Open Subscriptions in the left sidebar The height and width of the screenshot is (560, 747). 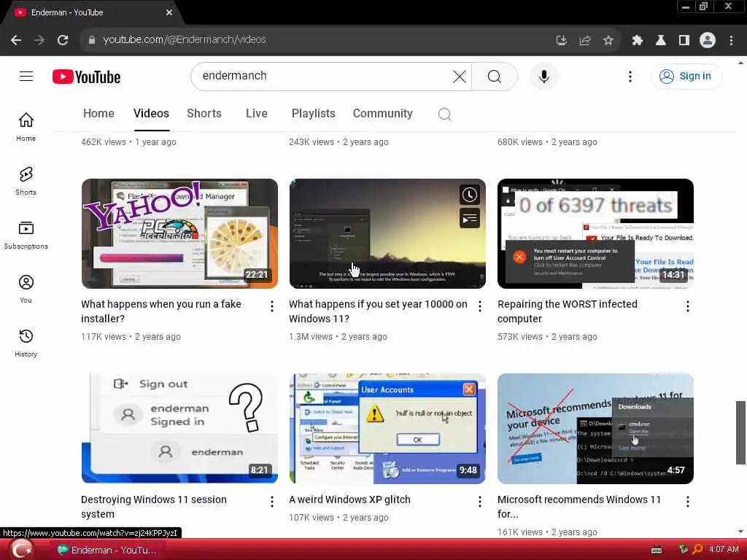point(26,236)
